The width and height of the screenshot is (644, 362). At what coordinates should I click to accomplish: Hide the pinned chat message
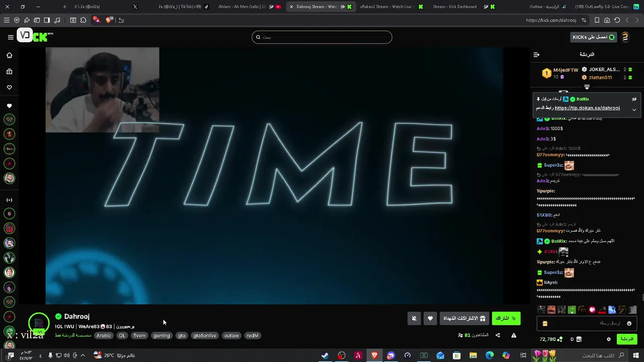[634, 99]
